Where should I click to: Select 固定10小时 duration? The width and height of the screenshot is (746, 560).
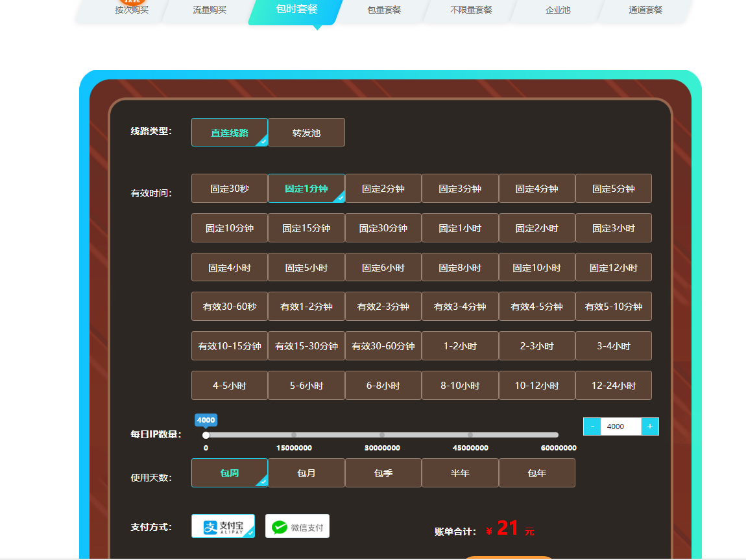point(537,268)
